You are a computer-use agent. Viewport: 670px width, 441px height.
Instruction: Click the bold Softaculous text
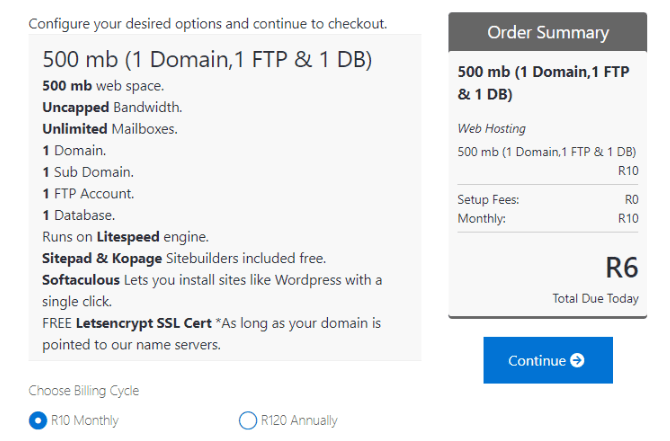(81, 280)
